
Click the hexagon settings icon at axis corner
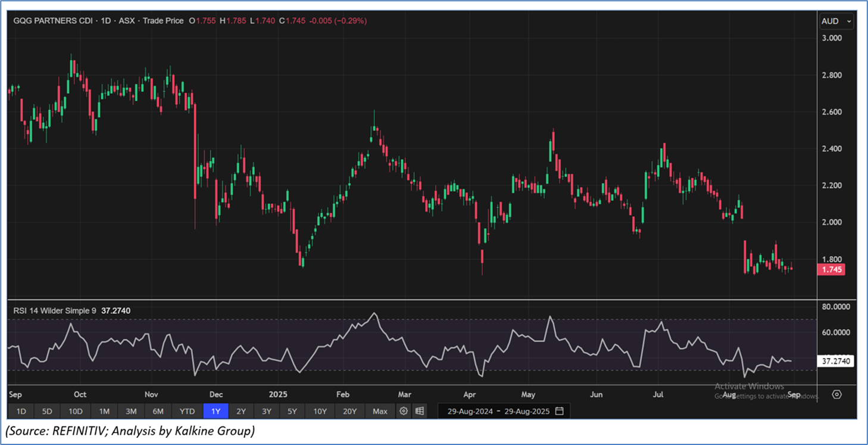836,394
